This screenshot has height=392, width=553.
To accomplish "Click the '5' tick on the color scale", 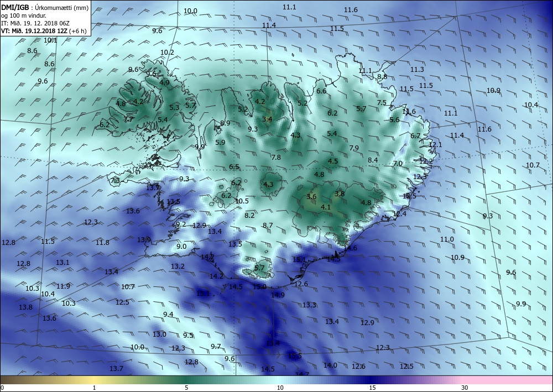I will point(186,388).
